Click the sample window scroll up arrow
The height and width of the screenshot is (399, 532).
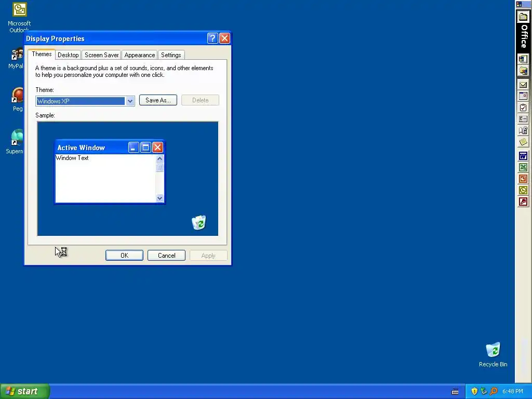coord(160,158)
